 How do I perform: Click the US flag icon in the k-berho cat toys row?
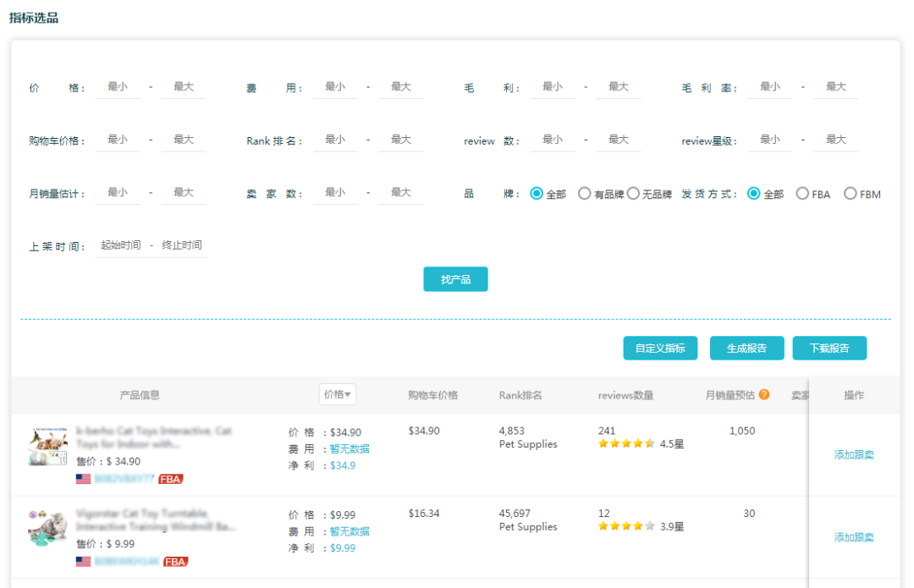tap(83, 479)
